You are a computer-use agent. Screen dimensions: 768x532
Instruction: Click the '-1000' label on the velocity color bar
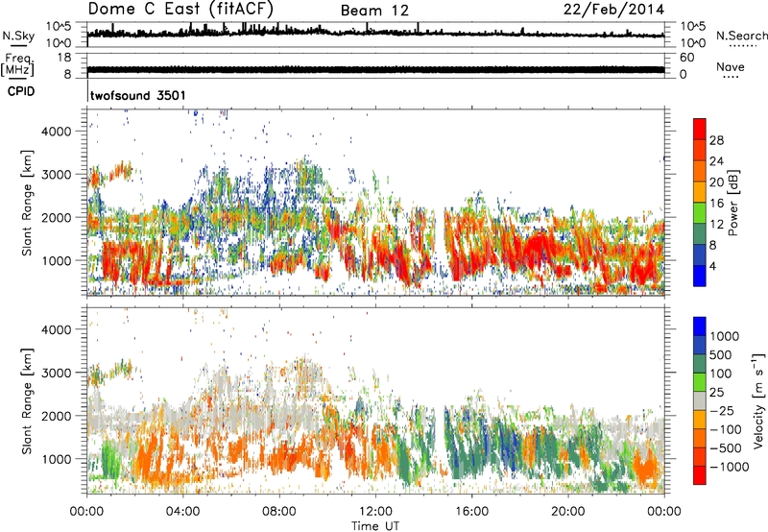pos(728,467)
